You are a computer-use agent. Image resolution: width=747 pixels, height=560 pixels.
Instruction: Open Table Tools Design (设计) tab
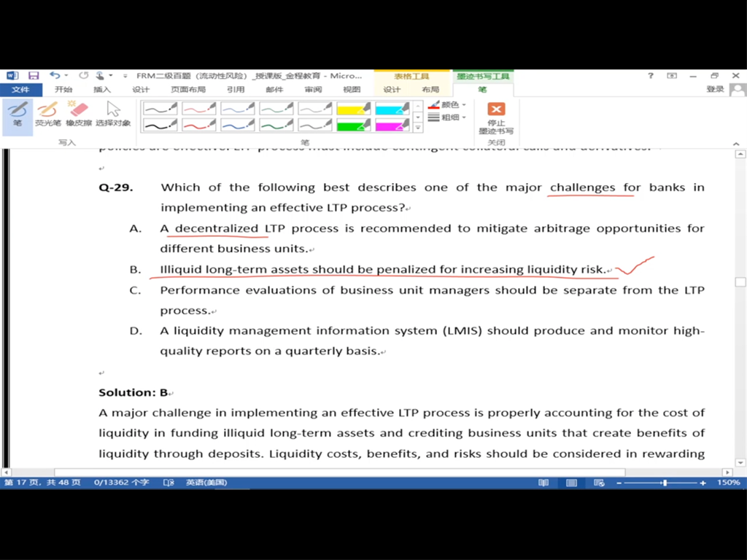click(392, 90)
